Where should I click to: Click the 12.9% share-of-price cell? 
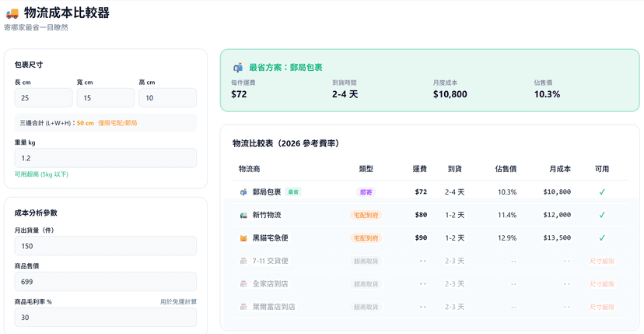[507, 237]
